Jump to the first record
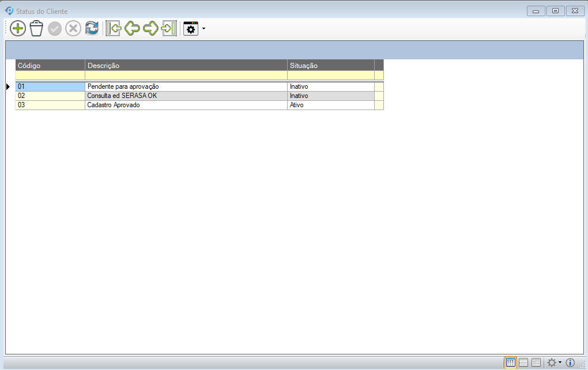The width and height of the screenshot is (588, 370). pyautogui.click(x=113, y=28)
